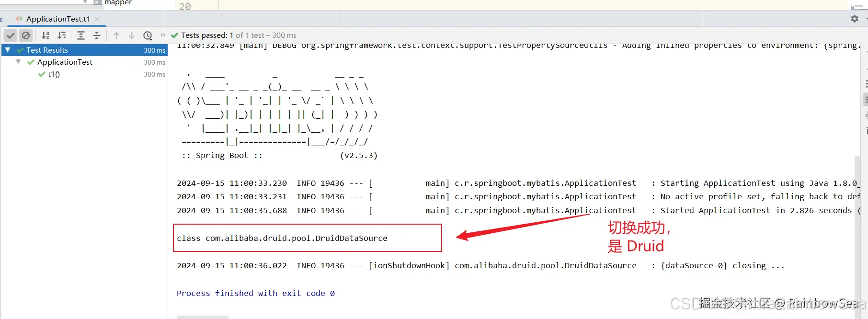
Task: Toggle the Show Passed tests checkmark button
Action: tap(11, 35)
